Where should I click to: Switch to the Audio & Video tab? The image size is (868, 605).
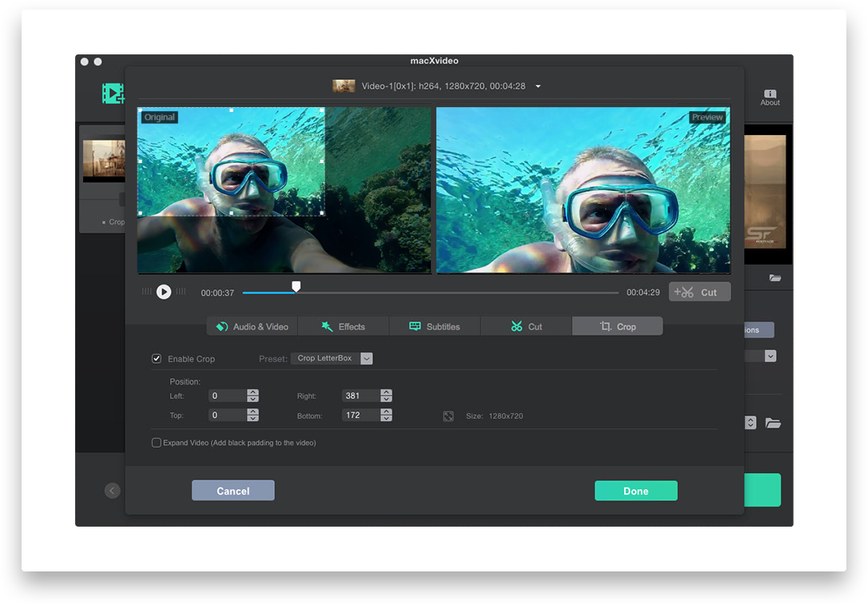tap(252, 326)
